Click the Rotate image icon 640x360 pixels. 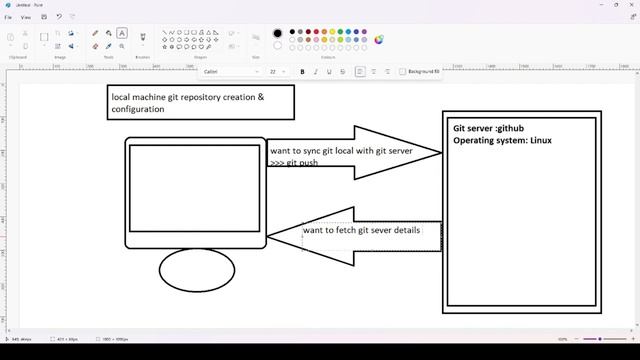[x=71, y=33]
